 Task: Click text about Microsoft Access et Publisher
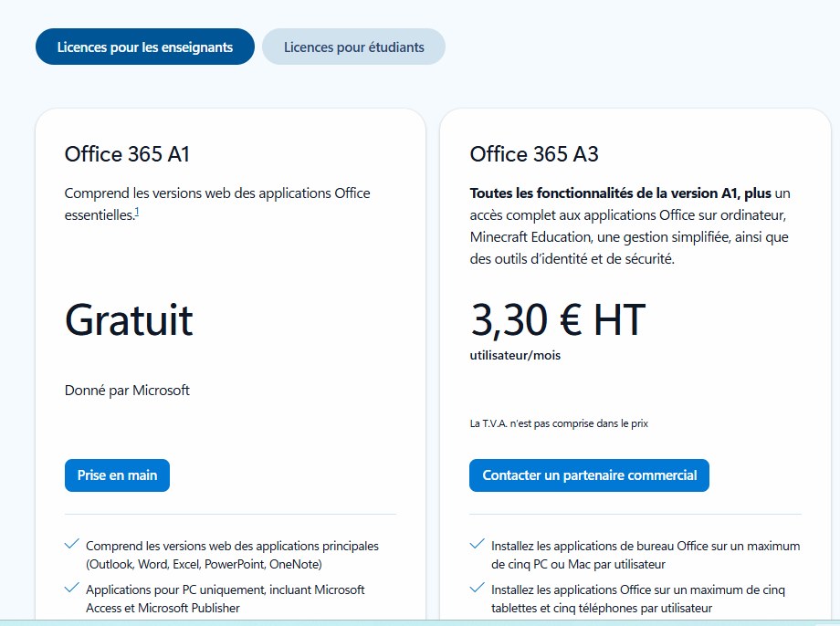coord(225,599)
